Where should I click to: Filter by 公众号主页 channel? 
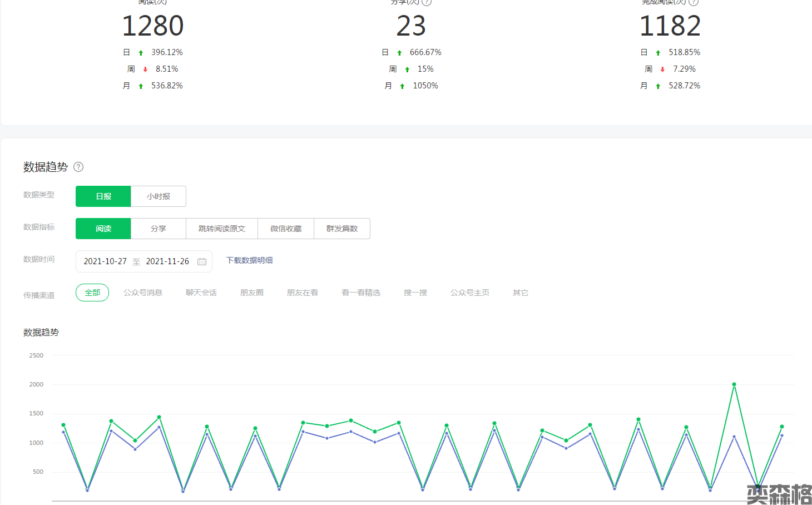[470, 293]
